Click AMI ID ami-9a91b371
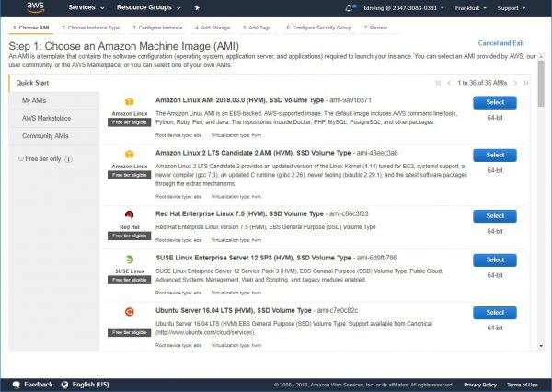This screenshot has width=552, height=392. point(351,100)
